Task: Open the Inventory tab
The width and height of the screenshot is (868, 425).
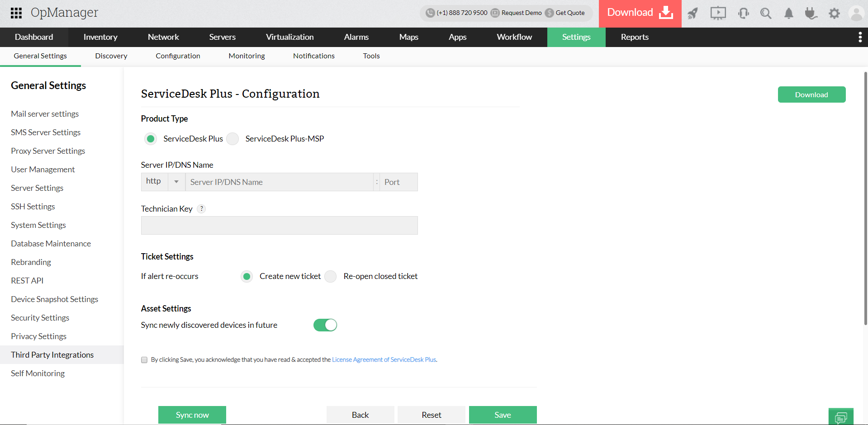Action: [x=100, y=37]
